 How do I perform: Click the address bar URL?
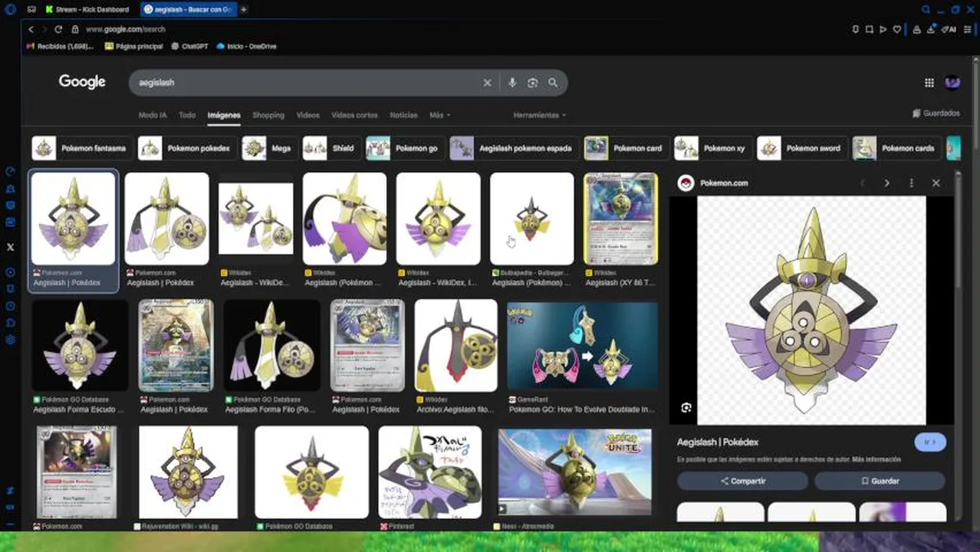coord(126,29)
